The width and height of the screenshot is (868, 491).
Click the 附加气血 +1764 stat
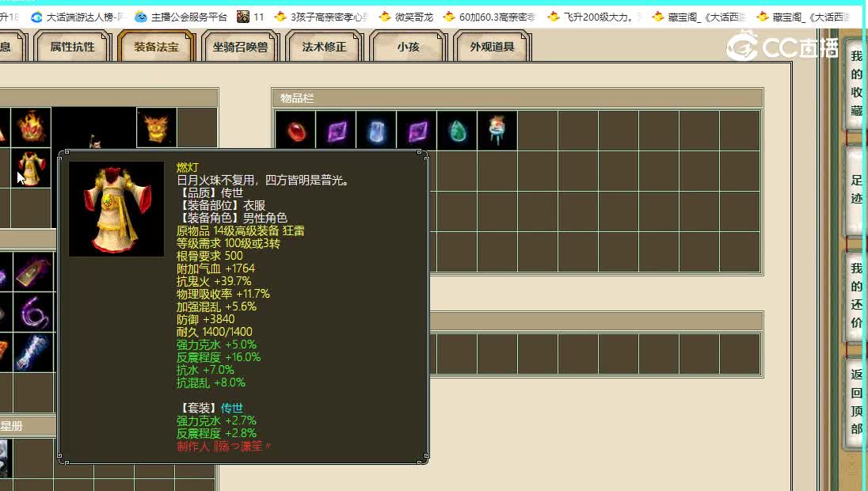(216, 269)
